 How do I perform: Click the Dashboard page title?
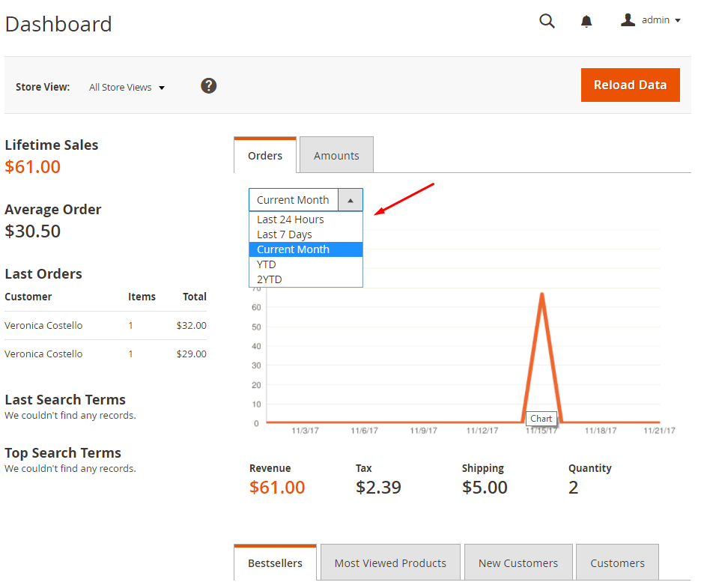(x=58, y=24)
